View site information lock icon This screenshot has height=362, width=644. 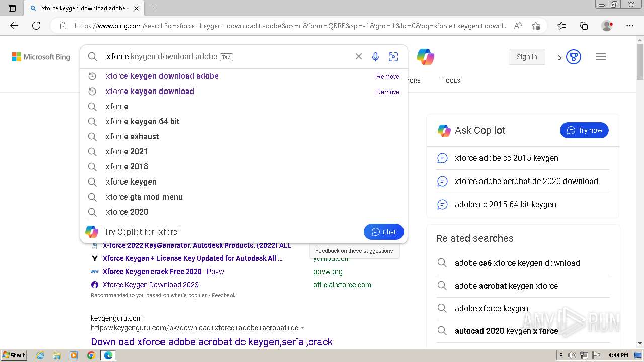click(x=63, y=26)
